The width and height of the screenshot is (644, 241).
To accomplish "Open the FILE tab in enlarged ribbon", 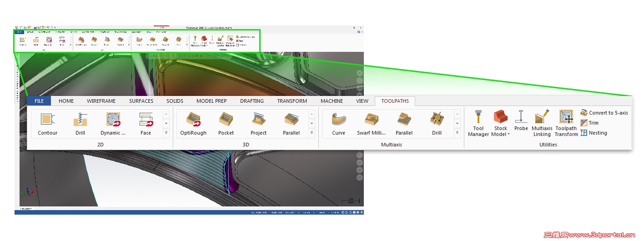I will point(39,101).
